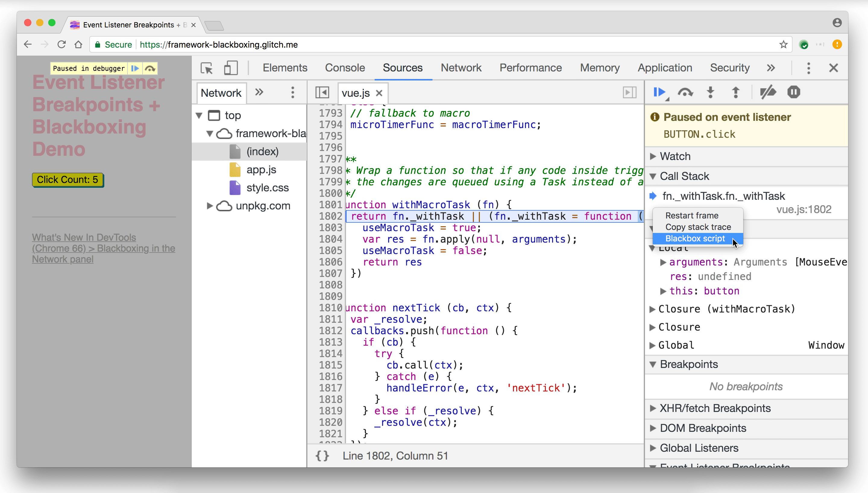
Task: Click the Deactivate breakpoints toggle icon
Action: (769, 93)
